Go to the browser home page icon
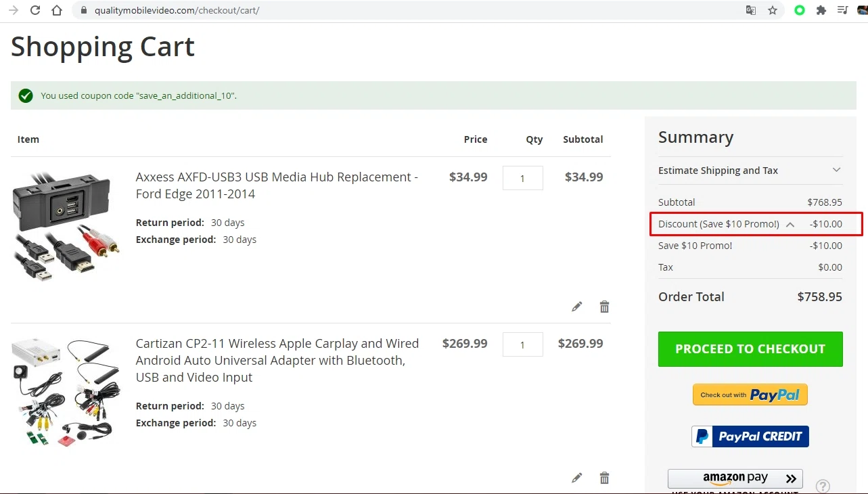 coord(57,10)
